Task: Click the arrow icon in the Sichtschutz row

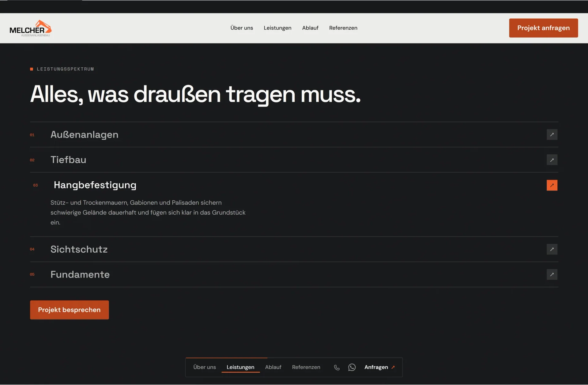Action: (x=552, y=249)
